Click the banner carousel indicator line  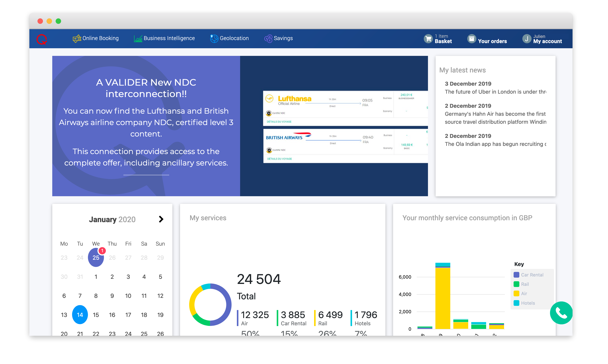point(146,175)
